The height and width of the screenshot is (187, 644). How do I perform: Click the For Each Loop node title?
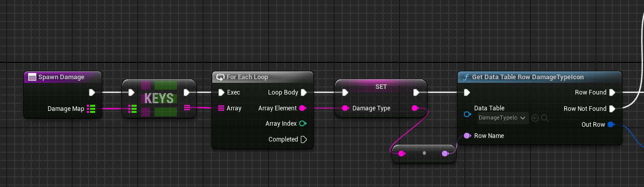(247, 77)
